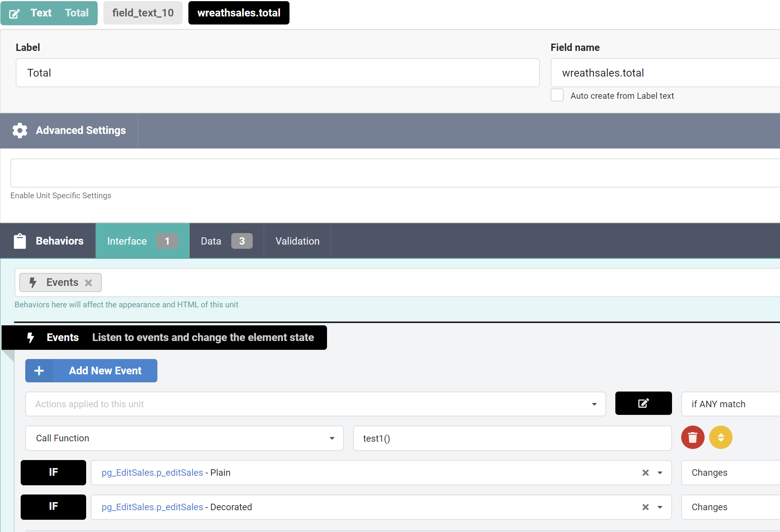This screenshot has width=780, height=532.
Task: Click the test1() function input field
Action: [512, 438]
